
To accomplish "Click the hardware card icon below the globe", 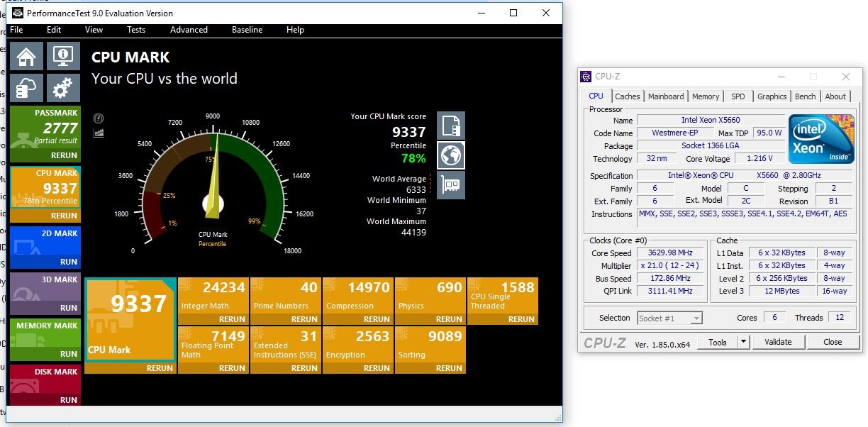I will 451,185.
